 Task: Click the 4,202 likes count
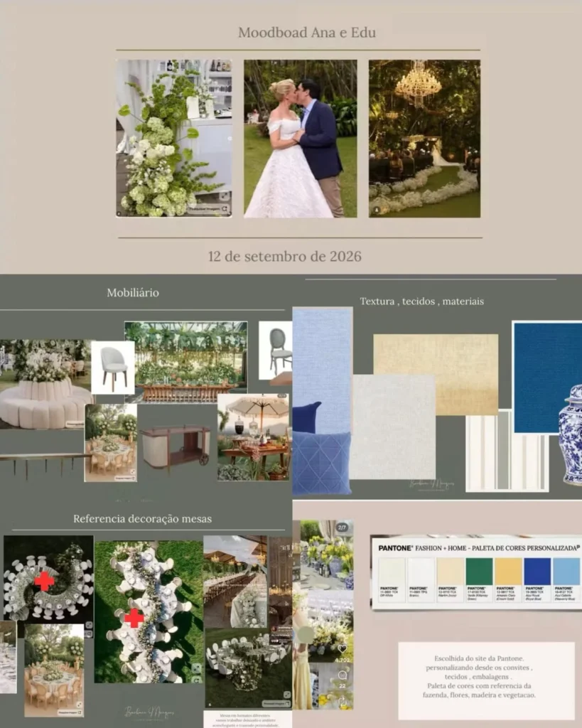tap(343, 659)
